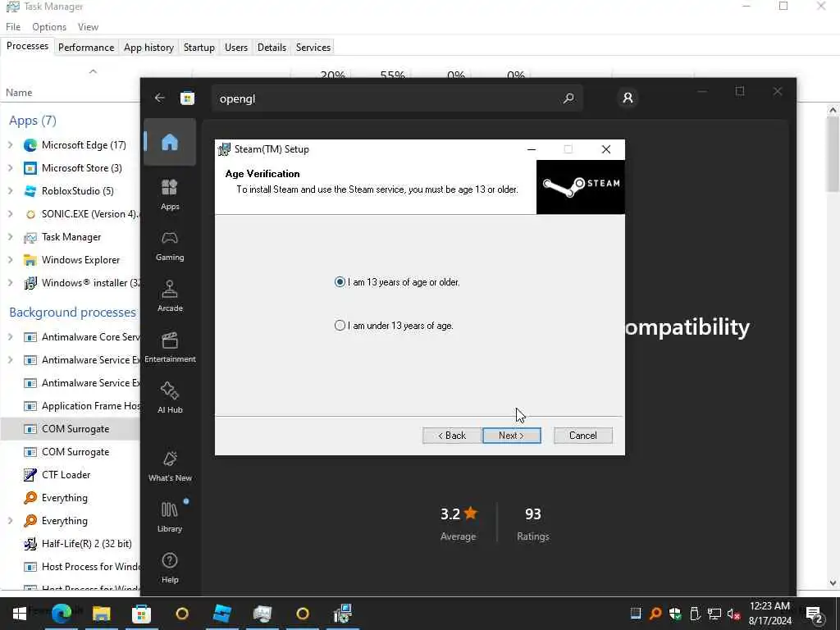
Task: Open Help in Microsoft Store sidebar
Action: 170,568
